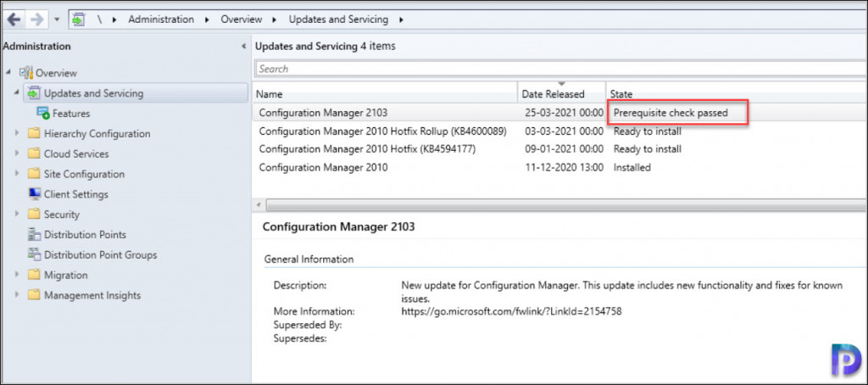Select Updates and Servicing in tree

point(93,93)
